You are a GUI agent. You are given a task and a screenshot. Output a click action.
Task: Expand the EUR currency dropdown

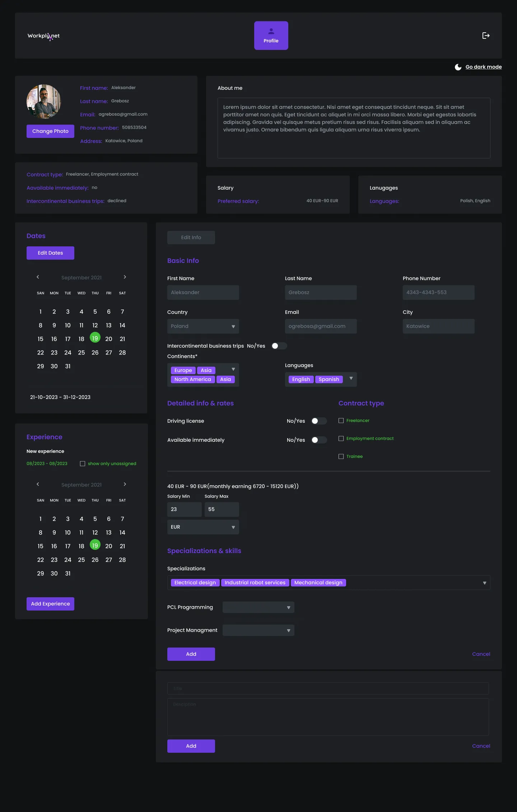[203, 527]
